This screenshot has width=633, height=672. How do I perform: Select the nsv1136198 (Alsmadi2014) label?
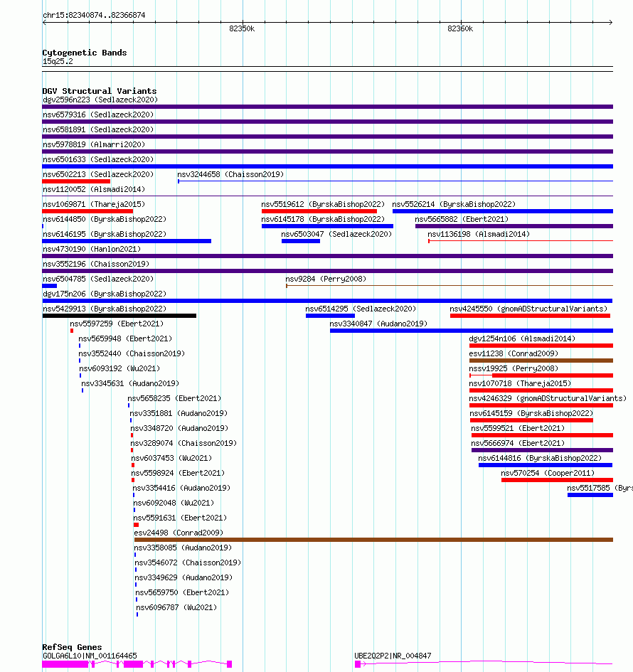[479, 235]
